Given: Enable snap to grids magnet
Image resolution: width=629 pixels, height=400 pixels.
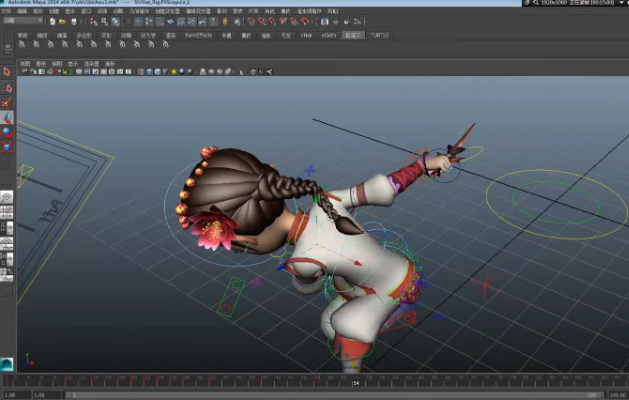Looking at the screenshot, I should tap(251, 22).
